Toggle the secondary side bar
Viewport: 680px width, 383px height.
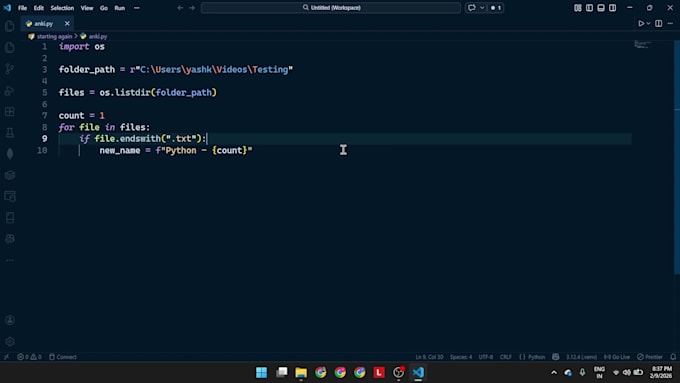pos(612,8)
